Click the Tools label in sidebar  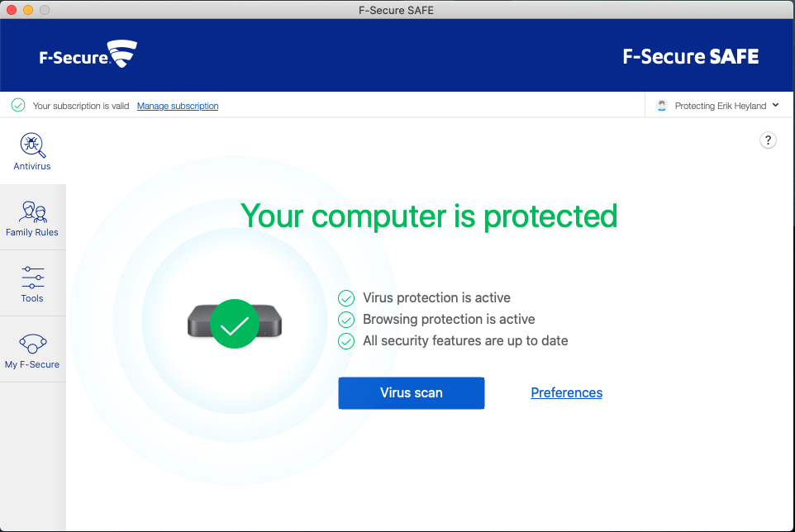coord(32,298)
